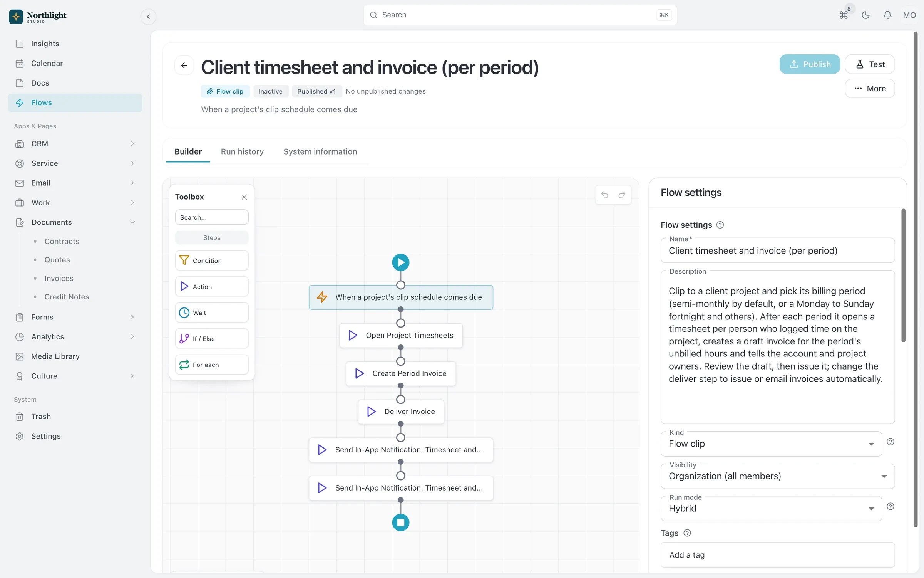Open the Kind dropdown showing Flow clip
This screenshot has width=924, height=578.
tap(771, 444)
